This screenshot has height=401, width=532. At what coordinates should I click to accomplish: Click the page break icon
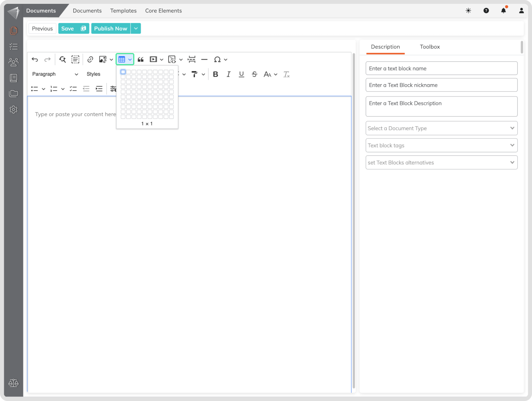192,60
